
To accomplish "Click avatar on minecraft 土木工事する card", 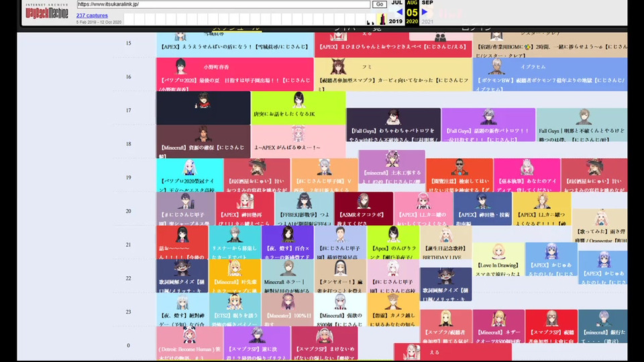I will [392, 159].
